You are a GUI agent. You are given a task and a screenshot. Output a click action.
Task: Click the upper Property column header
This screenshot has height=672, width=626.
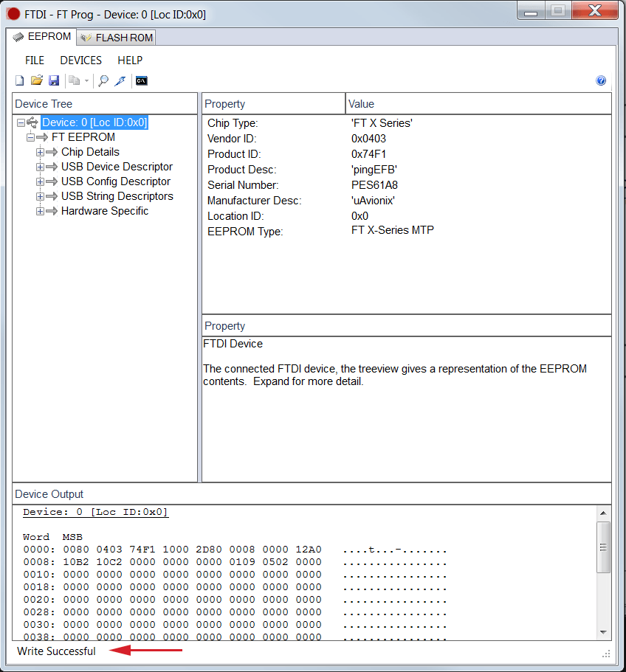pos(274,104)
